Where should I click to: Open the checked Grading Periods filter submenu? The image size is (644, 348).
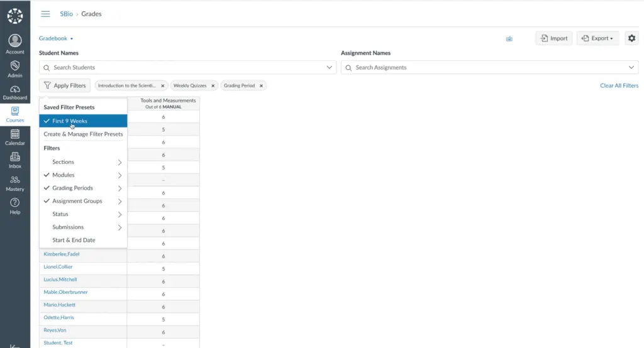coord(83,188)
